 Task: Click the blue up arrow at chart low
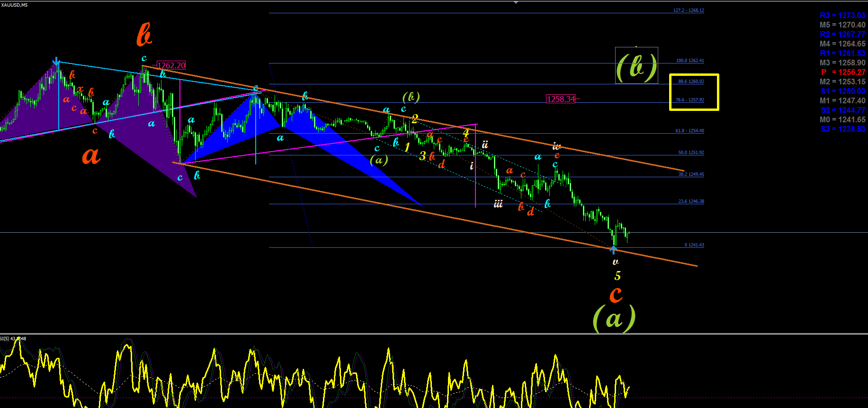[x=614, y=250]
